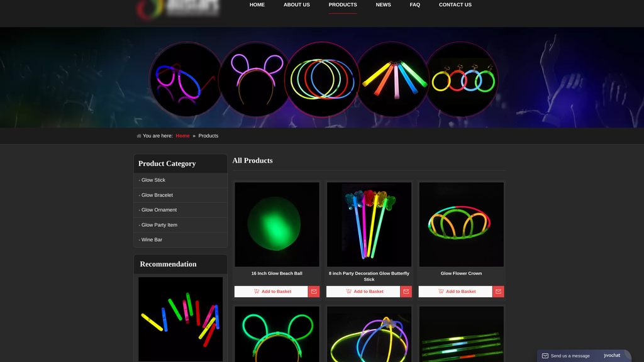Screen dimensions: 644x362
Task: Open the long glow sticks product image
Action: pos(461,334)
